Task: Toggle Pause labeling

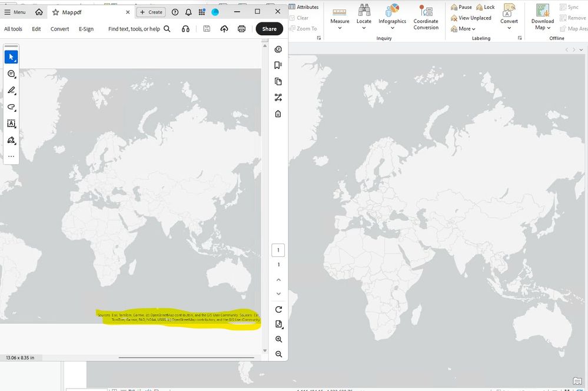Action: click(461, 7)
